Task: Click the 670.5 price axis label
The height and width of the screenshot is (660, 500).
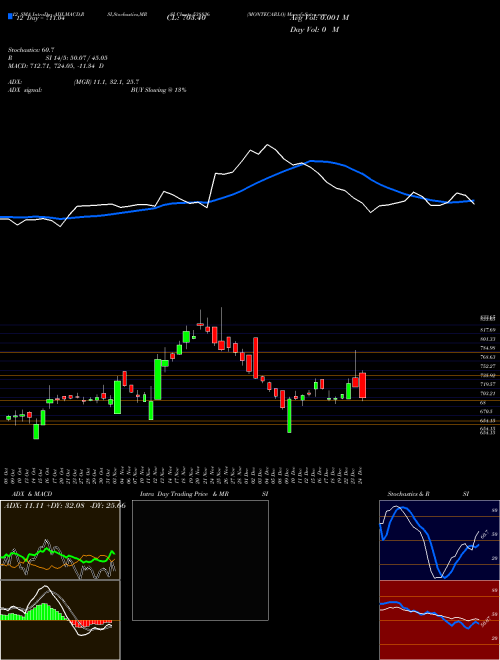Action: (x=486, y=411)
